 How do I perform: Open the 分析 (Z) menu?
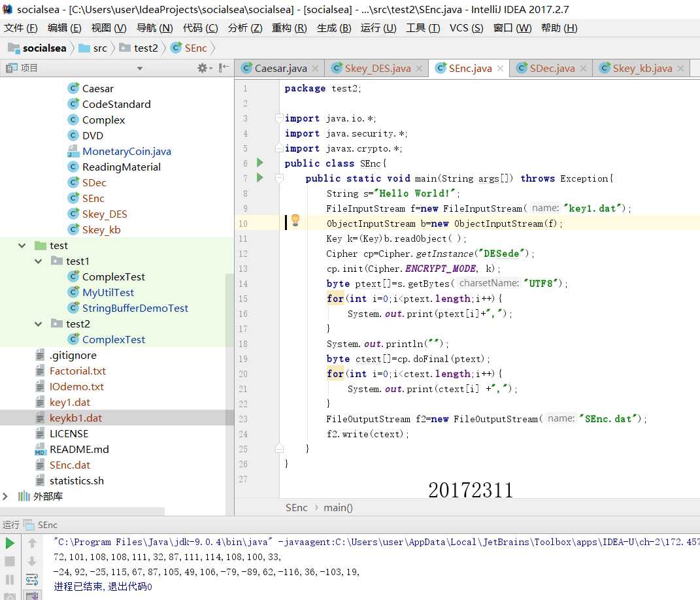pos(244,28)
